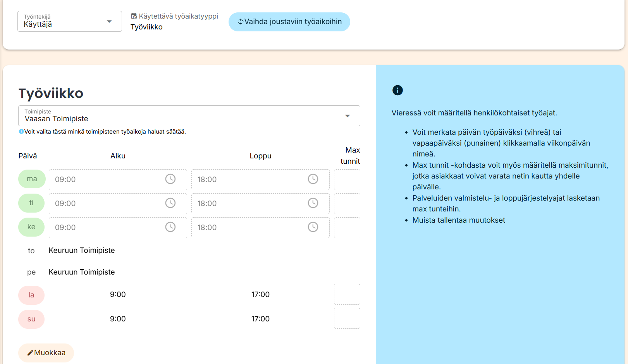This screenshot has height=364, width=628.
Task: Open the Työntekijä employee dropdown
Action: [x=70, y=21]
